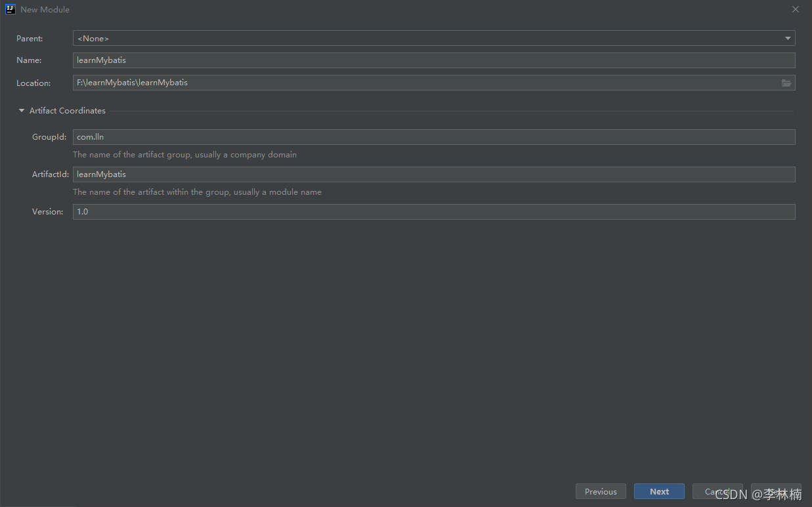Edit the GroupId field com.lln
The image size is (812, 507).
[x=434, y=137]
